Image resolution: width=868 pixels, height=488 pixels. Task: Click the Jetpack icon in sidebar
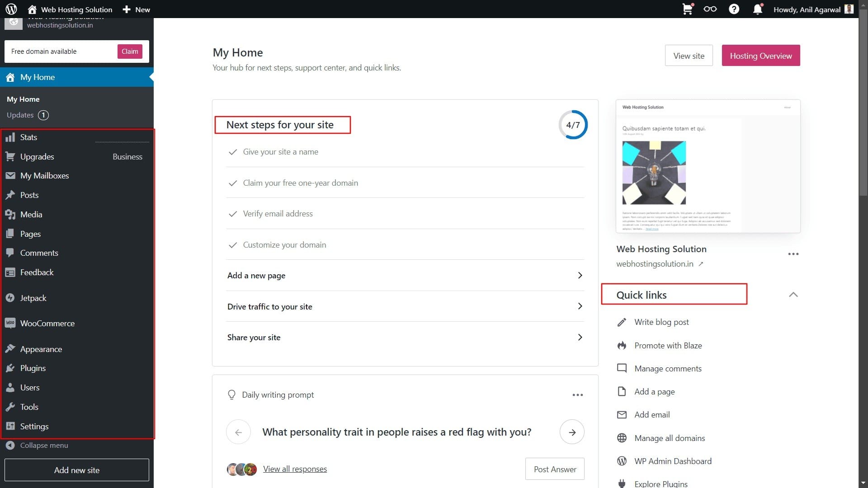10,298
